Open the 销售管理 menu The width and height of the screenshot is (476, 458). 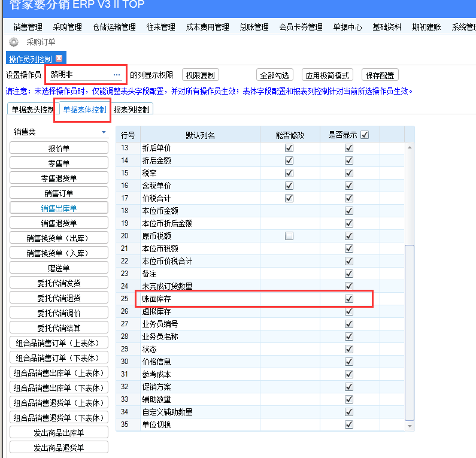(x=28, y=28)
